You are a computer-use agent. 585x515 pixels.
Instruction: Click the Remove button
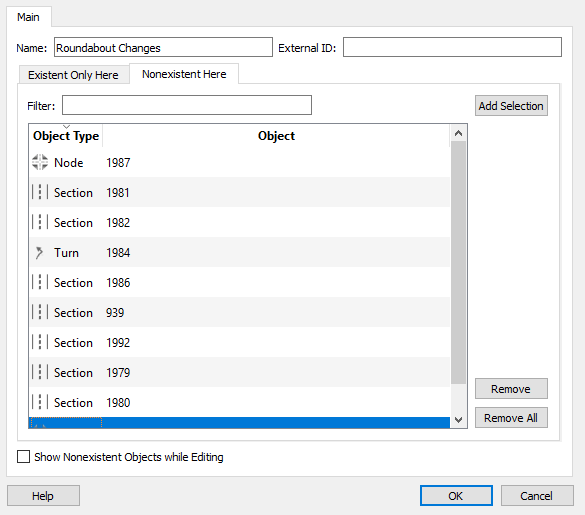click(511, 389)
